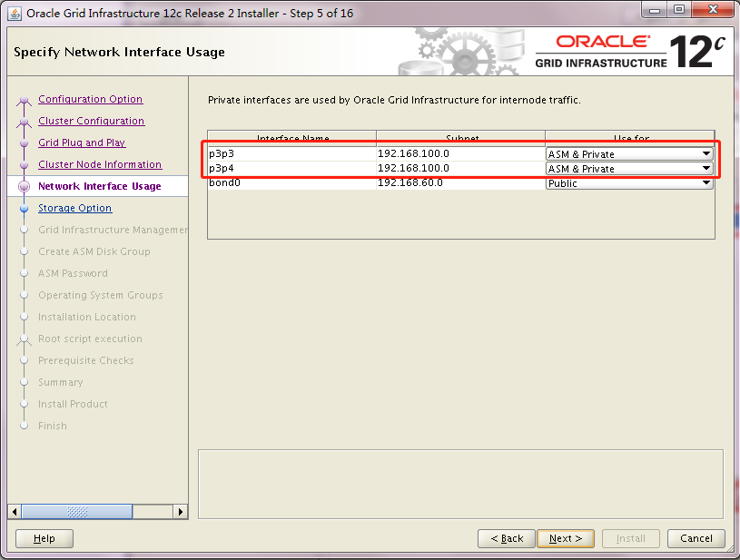Jump to Cluster Node Information step
Image resolution: width=740 pixels, height=560 pixels.
[100, 164]
